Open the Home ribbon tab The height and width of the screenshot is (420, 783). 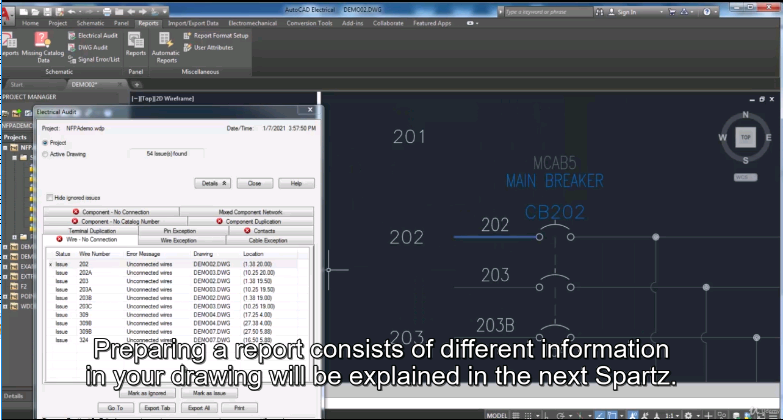[x=30, y=23]
